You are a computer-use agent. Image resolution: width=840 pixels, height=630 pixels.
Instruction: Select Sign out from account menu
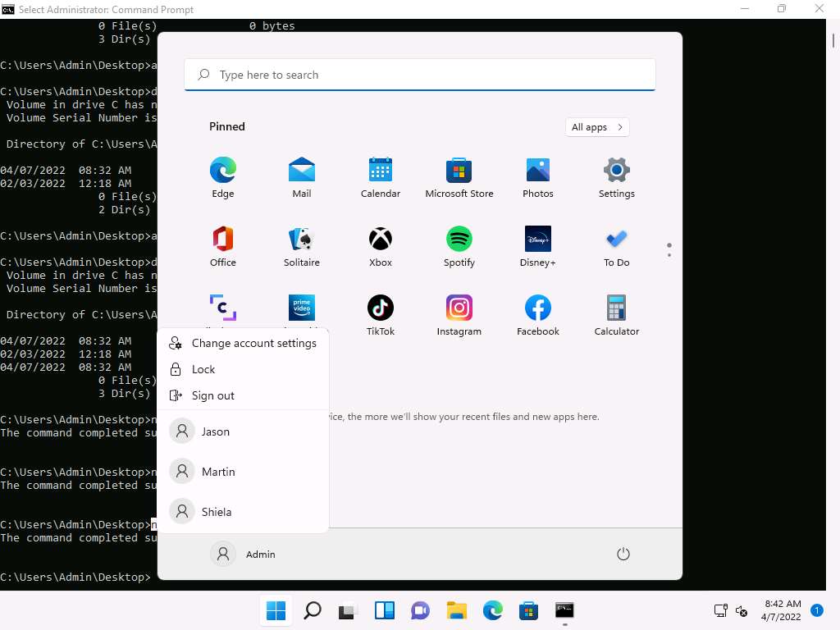point(213,395)
